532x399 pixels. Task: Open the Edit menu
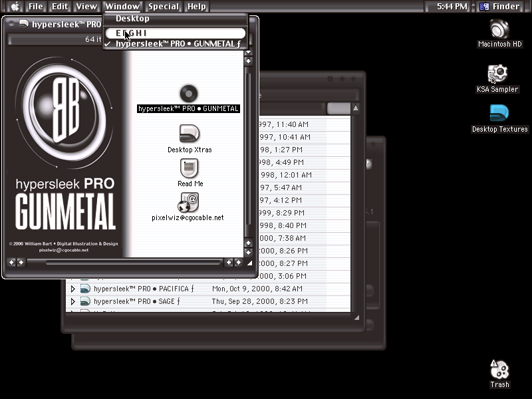(x=60, y=7)
